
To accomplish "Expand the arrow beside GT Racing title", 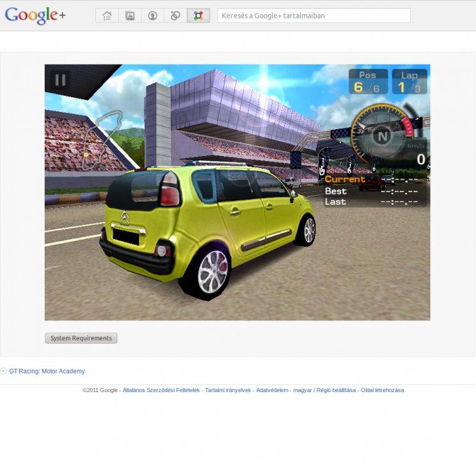I will tap(3, 371).
